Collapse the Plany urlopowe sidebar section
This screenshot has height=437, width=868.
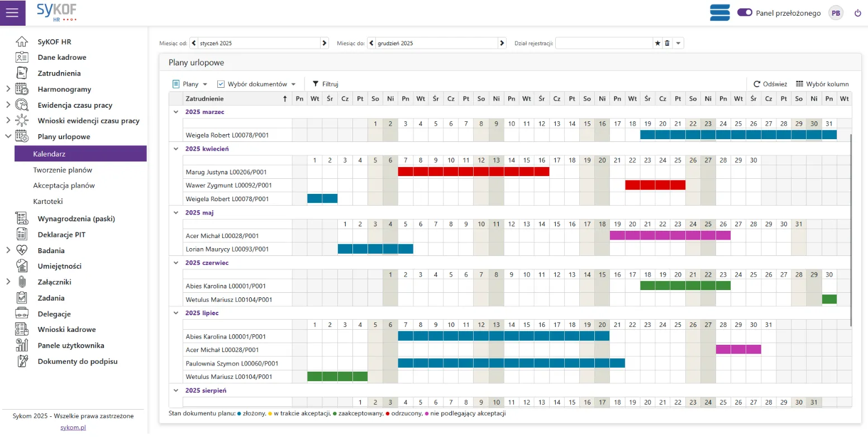click(x=8, y=136)
